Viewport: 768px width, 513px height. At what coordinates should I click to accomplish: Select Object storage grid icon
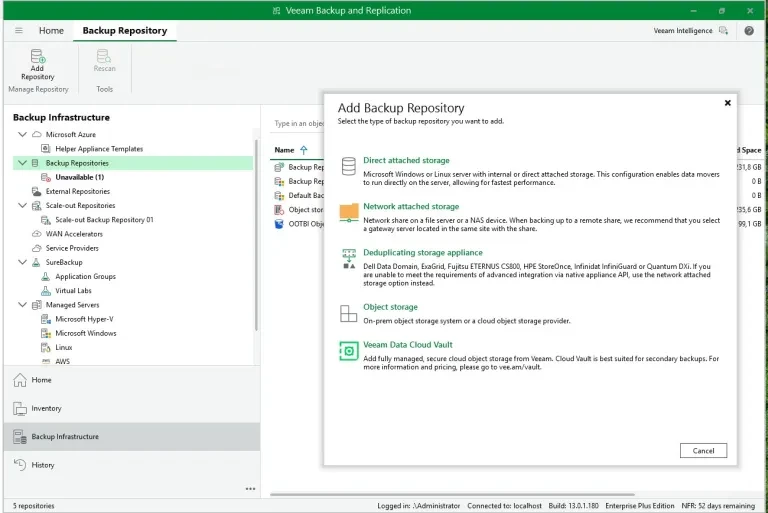(348, 314)
